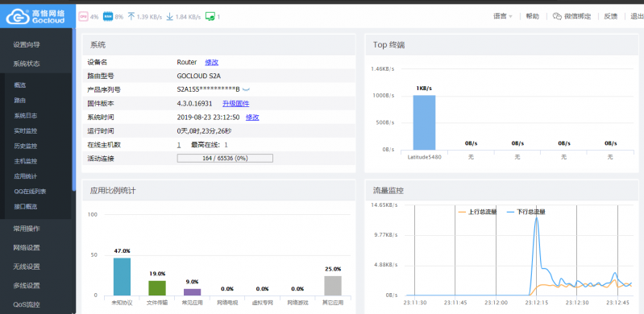Click 修改 next to device name Router
644x314 pixels.
211,62
